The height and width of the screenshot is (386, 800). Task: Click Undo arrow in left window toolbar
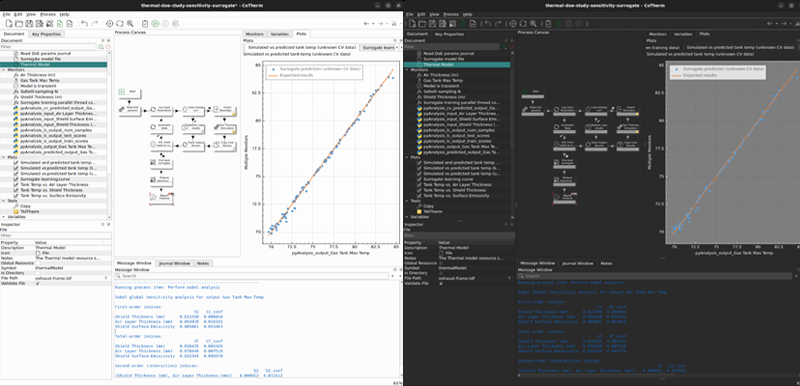[84, 24]
